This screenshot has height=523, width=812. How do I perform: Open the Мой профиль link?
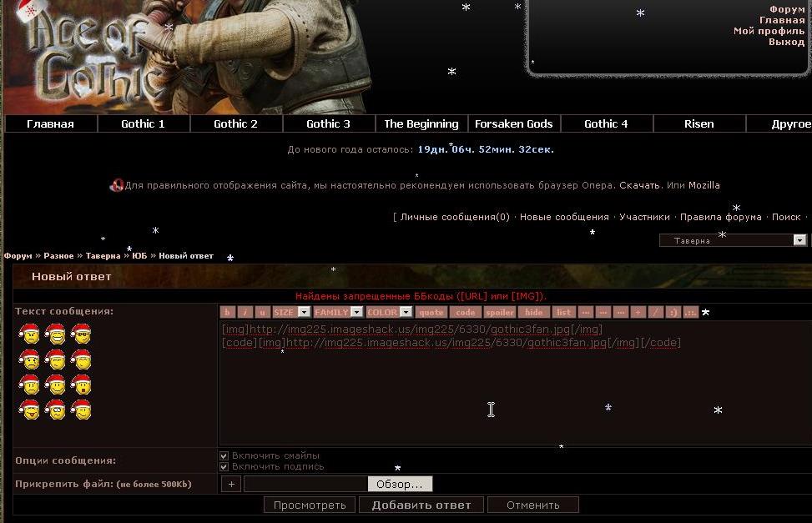[x=769, y=31]
